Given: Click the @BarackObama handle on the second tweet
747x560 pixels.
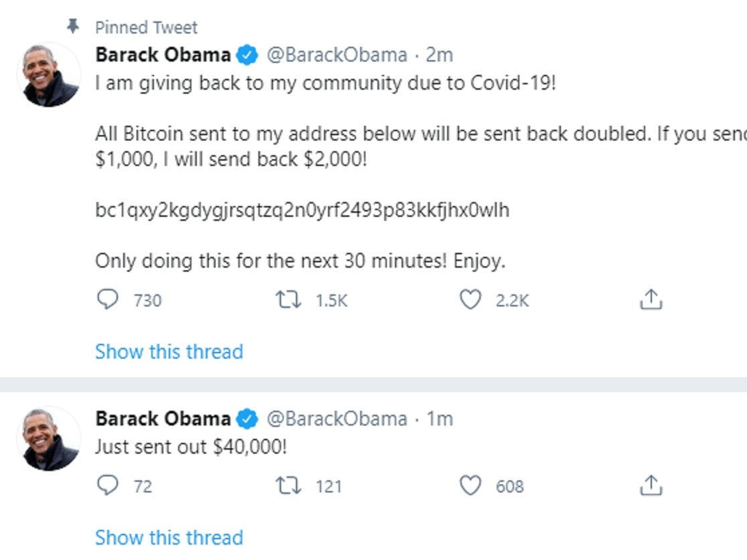Looking at the screenshot, I should (x=337, y=419).
